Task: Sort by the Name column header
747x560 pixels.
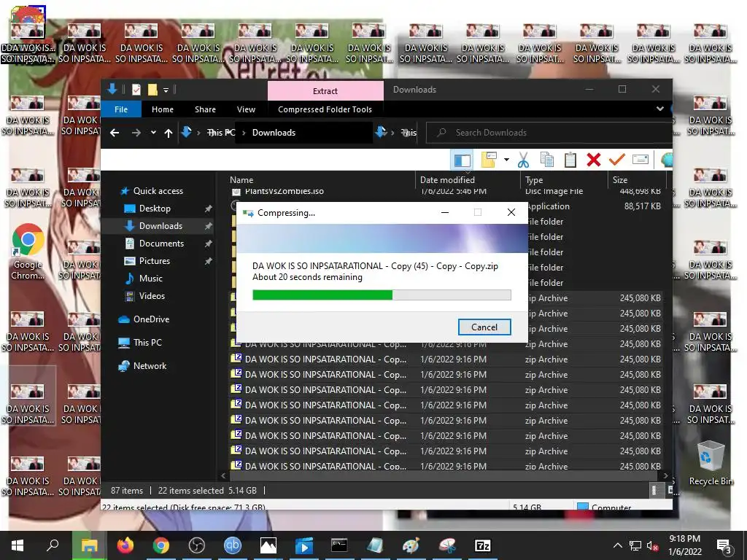Action: click(x=241, y=180)
